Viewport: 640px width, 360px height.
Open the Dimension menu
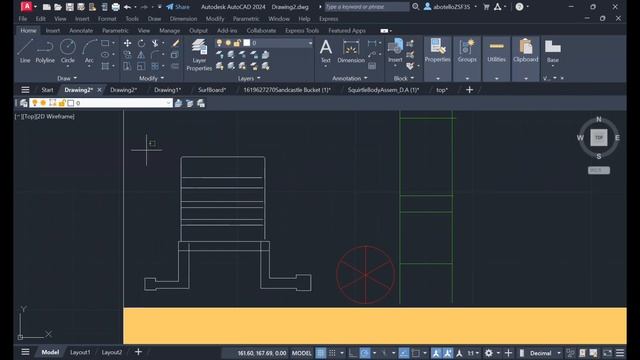pyautogui.click(x=183, y=19)
